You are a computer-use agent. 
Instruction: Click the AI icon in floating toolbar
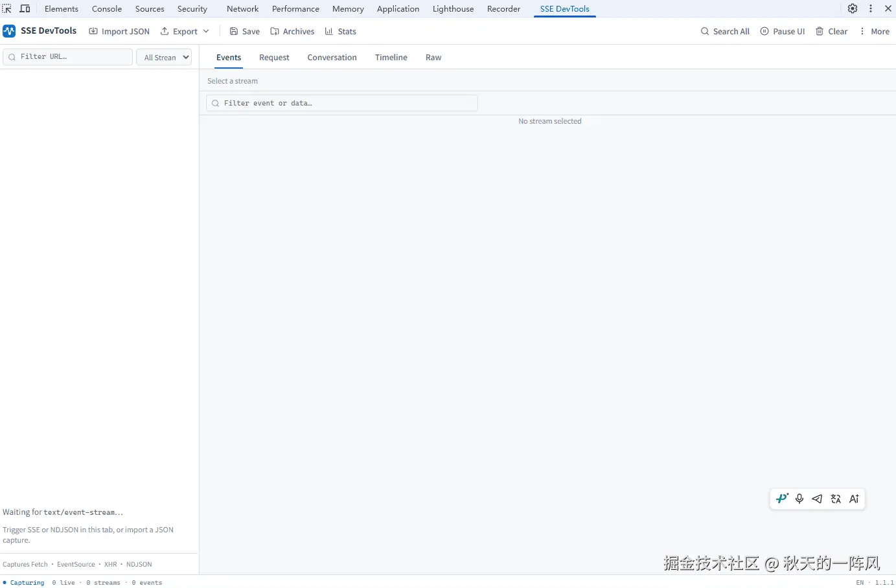[x=854, y=499]
